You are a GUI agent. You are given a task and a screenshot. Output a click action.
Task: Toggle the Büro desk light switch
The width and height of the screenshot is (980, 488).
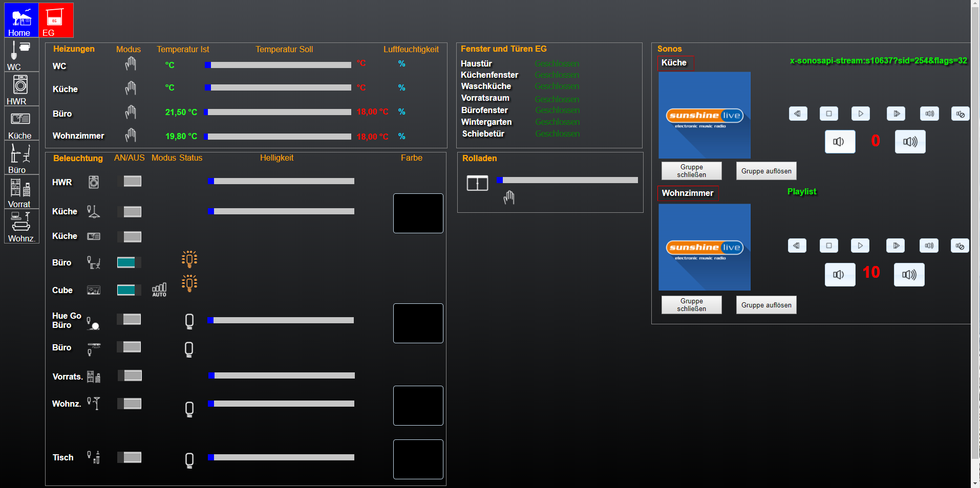[x=130, y=262]
